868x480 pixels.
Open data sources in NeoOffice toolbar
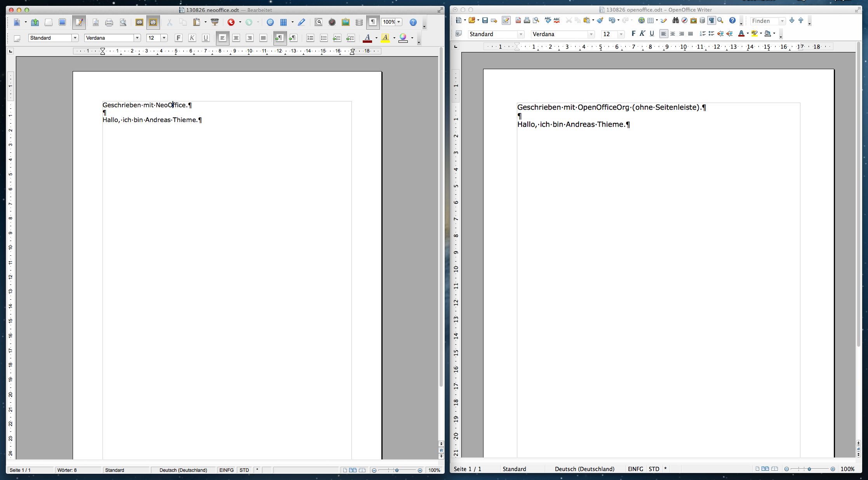[x=359, y=22]
